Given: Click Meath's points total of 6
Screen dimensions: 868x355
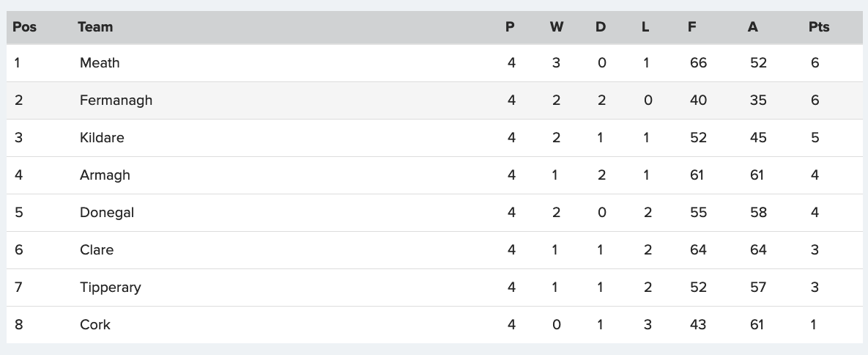Looking at the screenshot, I should tap(815, 62).
